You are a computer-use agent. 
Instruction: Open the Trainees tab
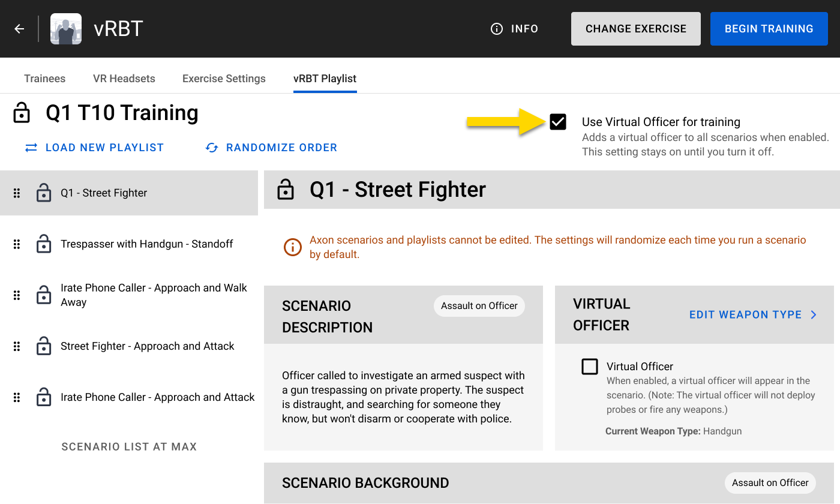45,79
